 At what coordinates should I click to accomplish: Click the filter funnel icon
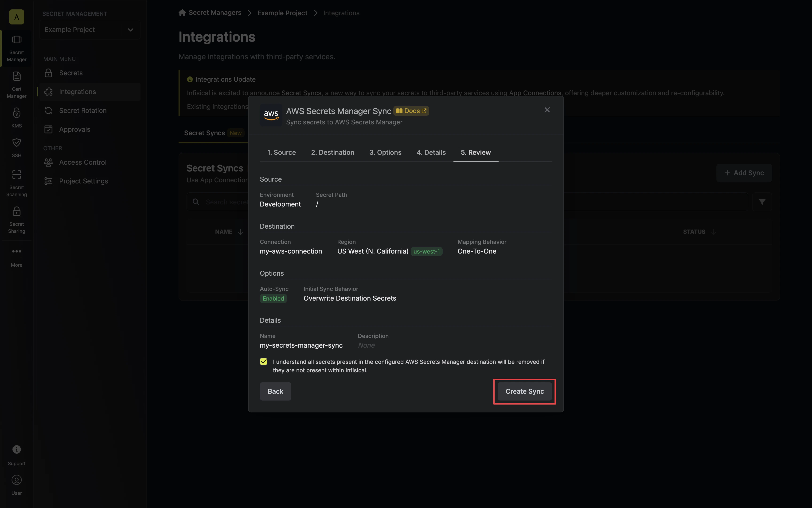tap(762, 202)
